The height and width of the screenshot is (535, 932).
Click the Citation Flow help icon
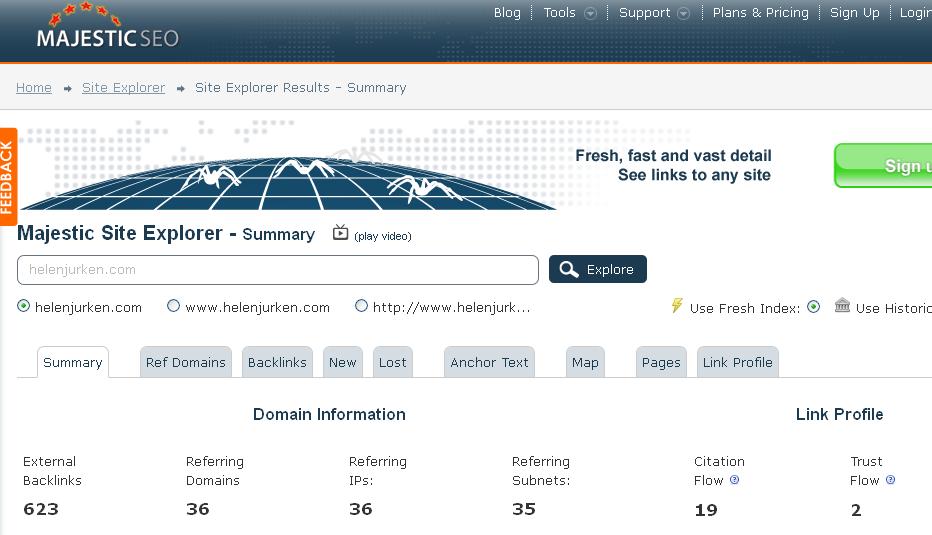735,480
